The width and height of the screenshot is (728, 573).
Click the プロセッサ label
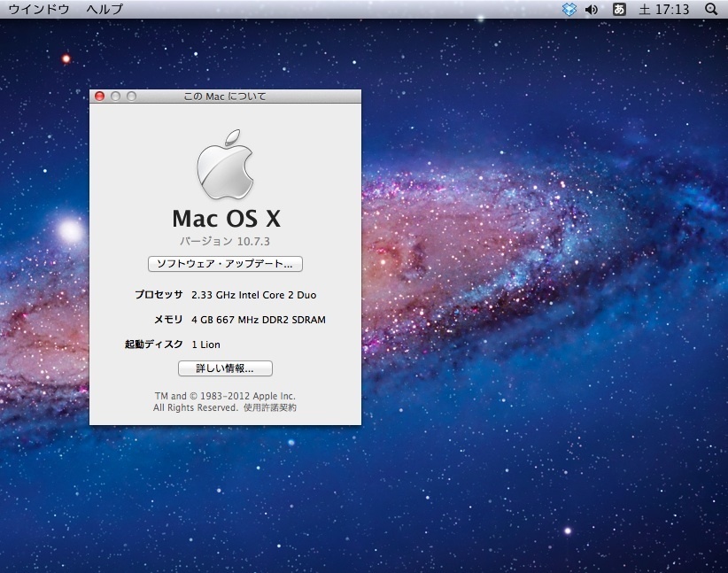[159, 295]
